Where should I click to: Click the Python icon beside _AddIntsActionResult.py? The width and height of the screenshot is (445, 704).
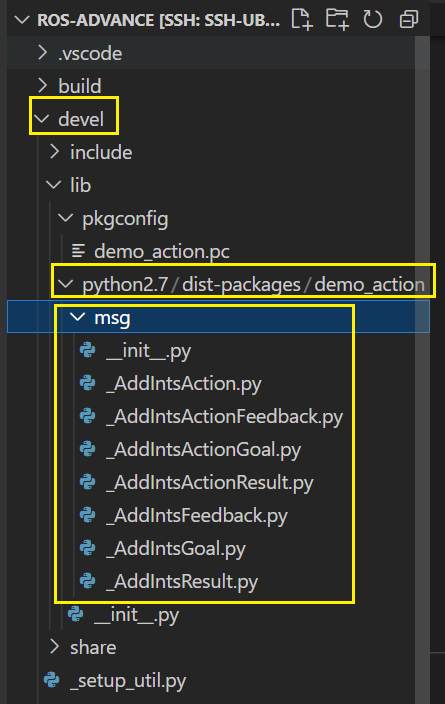pyautogui.click(x=88, y=482)
